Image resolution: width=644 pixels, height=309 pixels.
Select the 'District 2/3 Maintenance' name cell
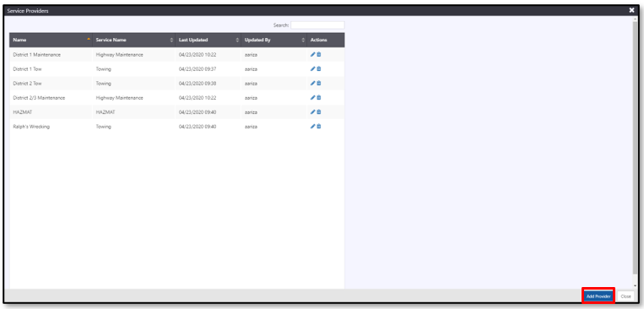tap(51, 98)
